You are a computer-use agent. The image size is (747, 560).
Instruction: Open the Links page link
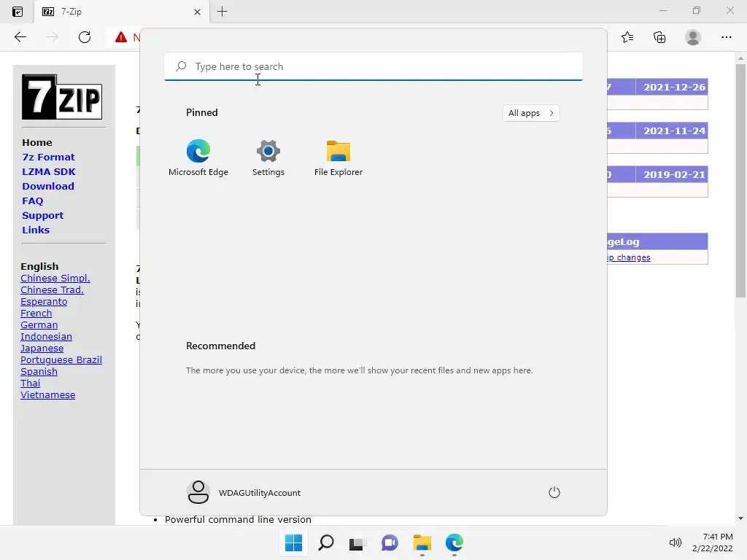(x=36, y=230)
